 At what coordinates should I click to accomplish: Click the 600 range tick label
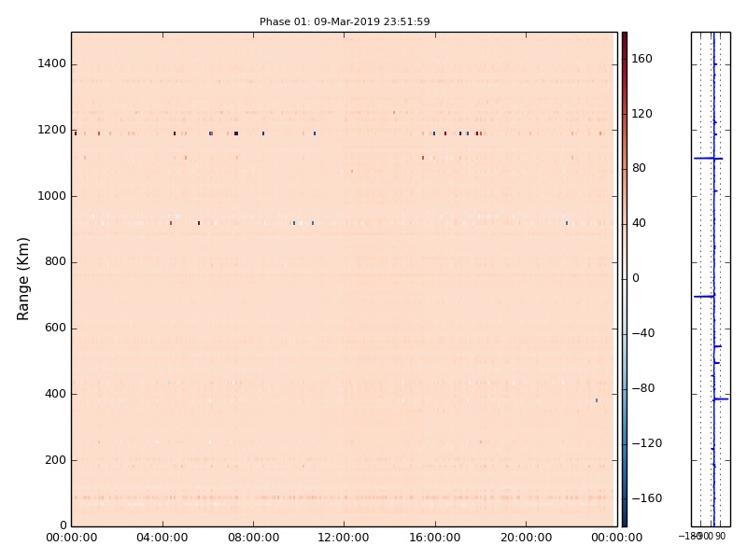pos(55,328)
